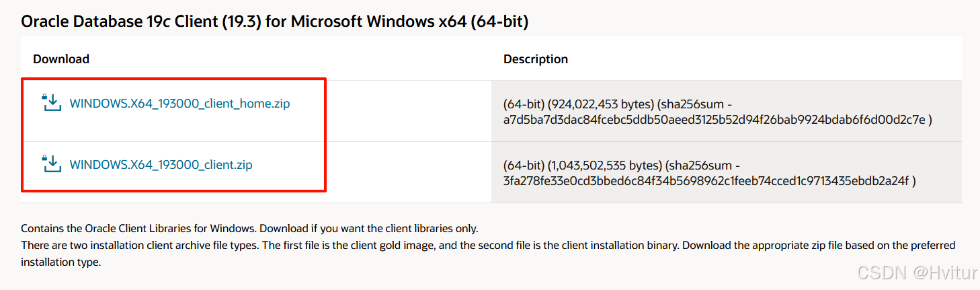Click sentence 'Contains the Oracle Client Libraries'
The width and height of the screenshot is (980, 290).
point(249,229)
